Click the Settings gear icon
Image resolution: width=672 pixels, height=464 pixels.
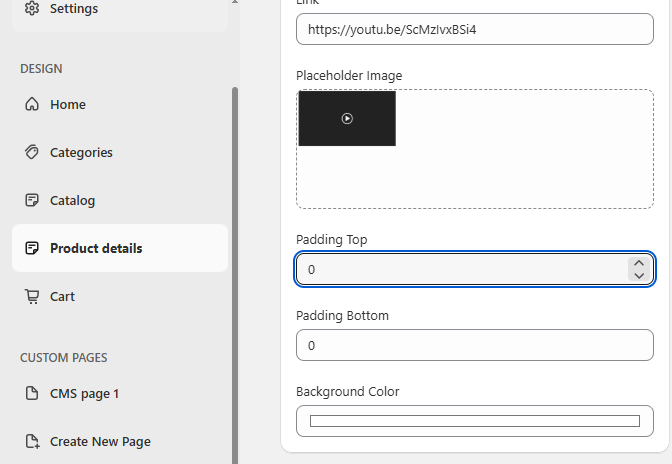32,8
